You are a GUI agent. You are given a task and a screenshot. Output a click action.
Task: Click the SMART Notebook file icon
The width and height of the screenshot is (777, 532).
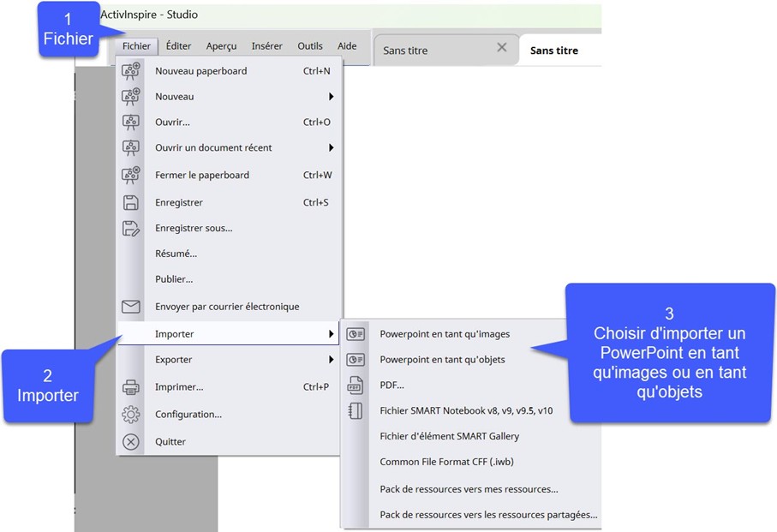356,410
